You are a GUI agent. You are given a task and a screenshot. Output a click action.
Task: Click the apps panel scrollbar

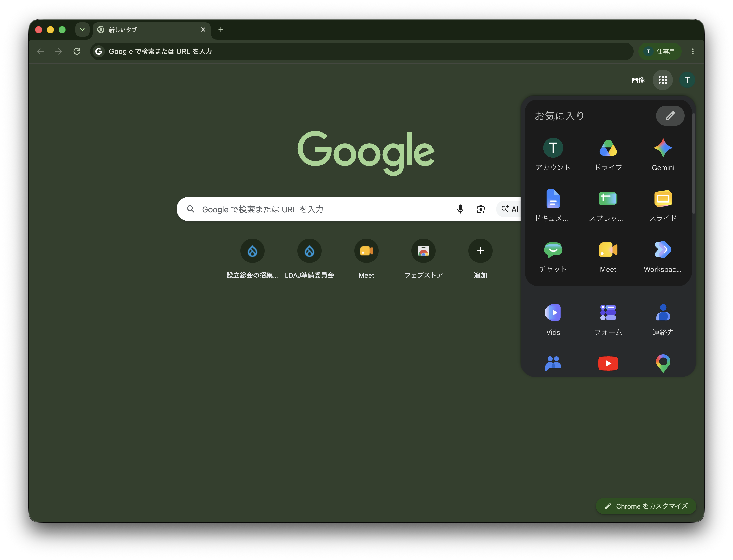click(693, 163)
